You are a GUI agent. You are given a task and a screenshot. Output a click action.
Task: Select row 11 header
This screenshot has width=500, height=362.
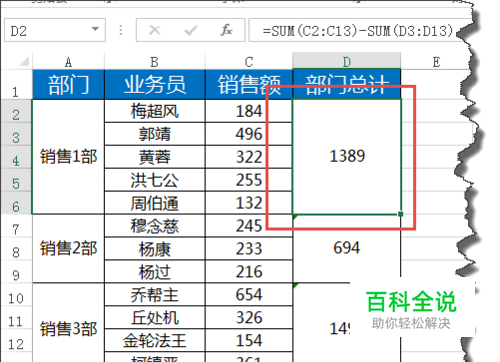pos(16,318)
